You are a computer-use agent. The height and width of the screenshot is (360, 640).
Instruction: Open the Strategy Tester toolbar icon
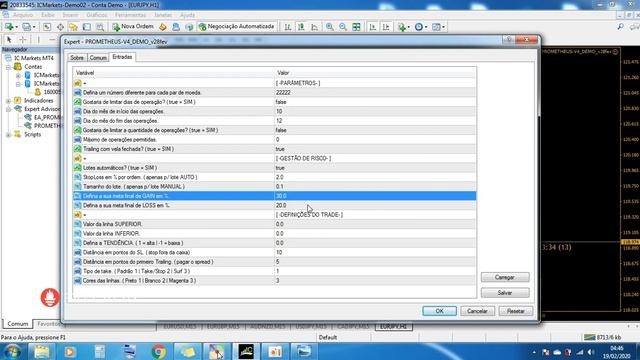[x=100, y=27]
